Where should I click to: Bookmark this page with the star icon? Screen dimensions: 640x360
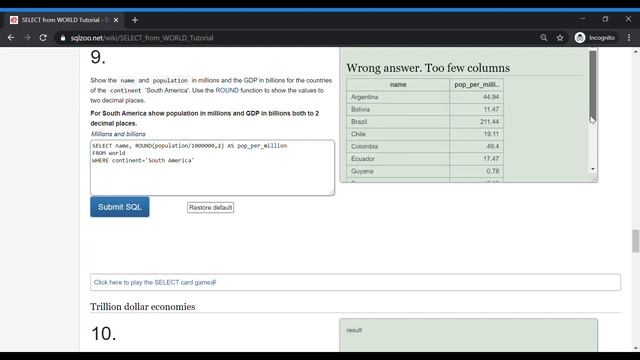[560, 38]
